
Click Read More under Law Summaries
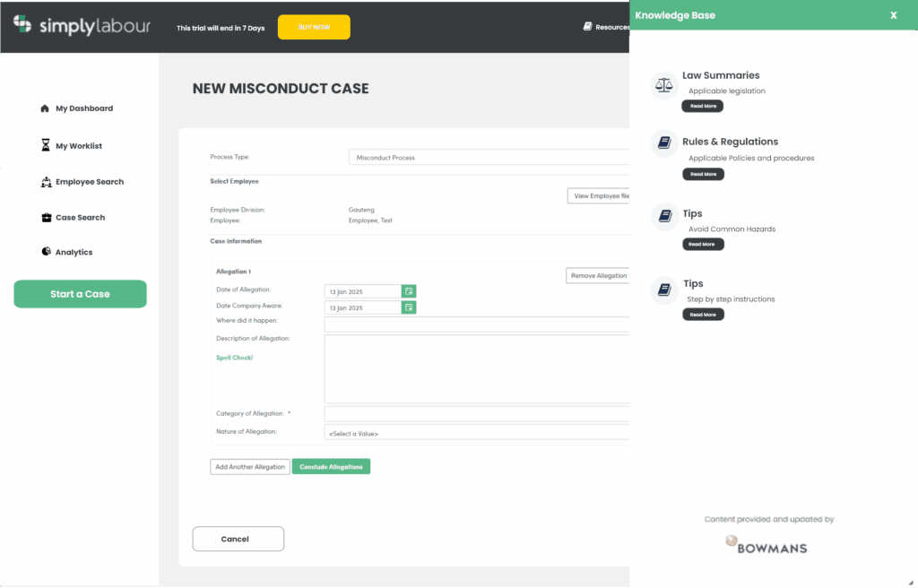click(x=703, y=106)
